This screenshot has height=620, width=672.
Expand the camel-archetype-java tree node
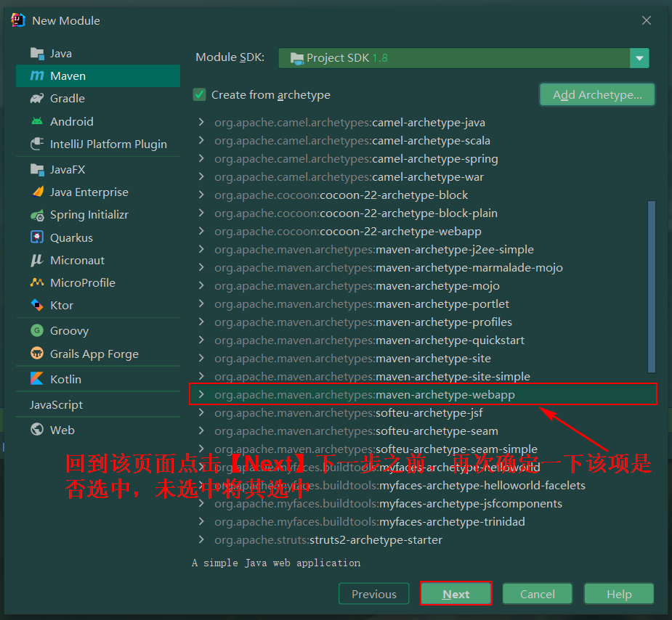click(x=201, y=122)
